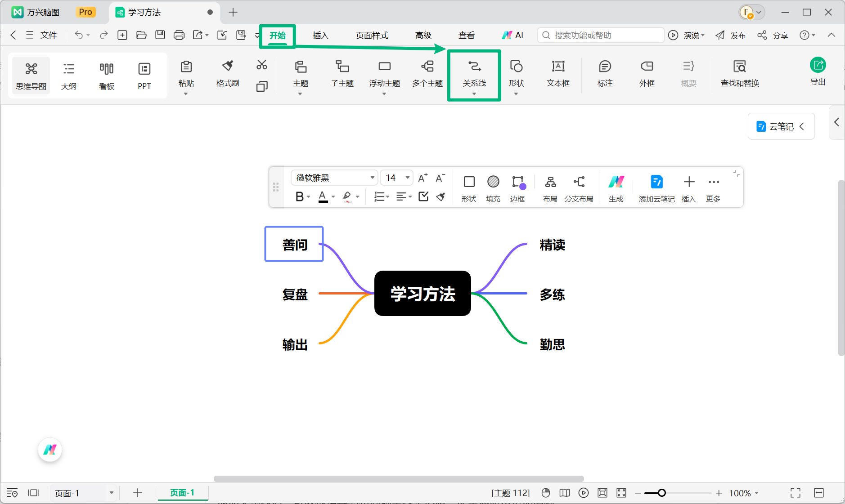Select the central 学习方法 node
This screenshot has height=504, width=845.
click(422, 294)
